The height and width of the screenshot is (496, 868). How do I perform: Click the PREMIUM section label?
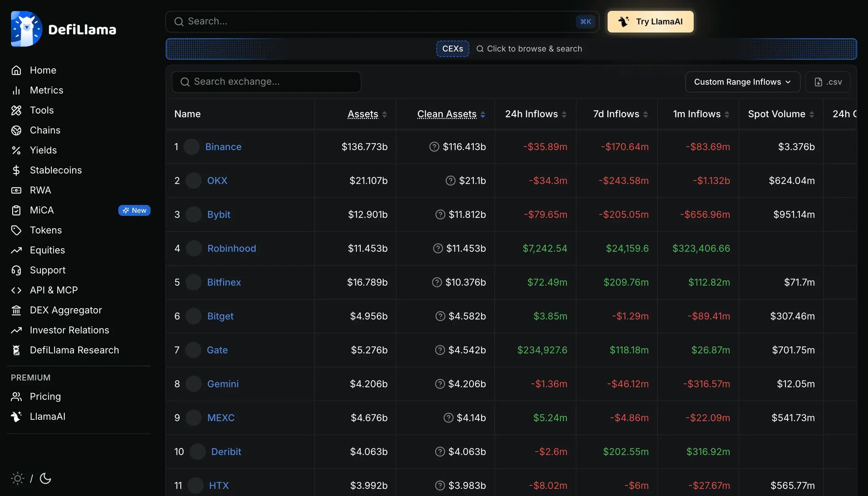pyautogui.click(x=31, y=377)
